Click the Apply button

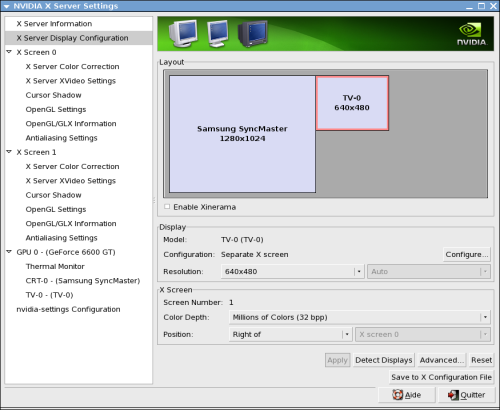pyautogui.click(x=337, y=360)
